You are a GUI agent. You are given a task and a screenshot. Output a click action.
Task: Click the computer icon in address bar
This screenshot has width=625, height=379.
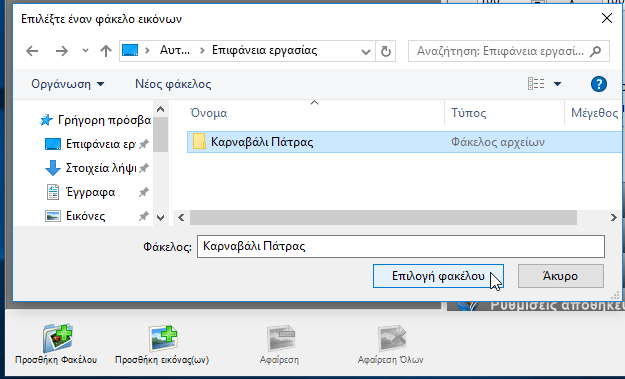130,51
